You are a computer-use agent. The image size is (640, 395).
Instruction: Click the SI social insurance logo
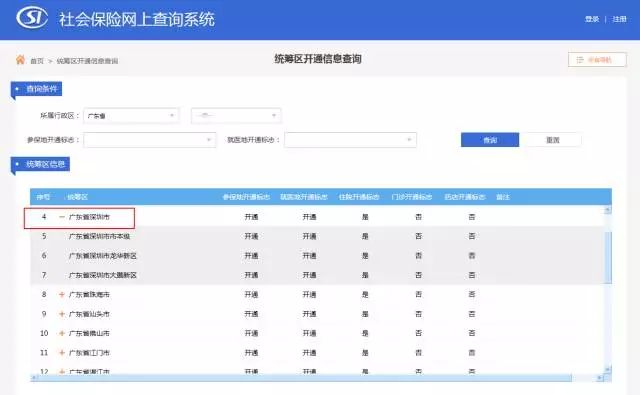32,18
